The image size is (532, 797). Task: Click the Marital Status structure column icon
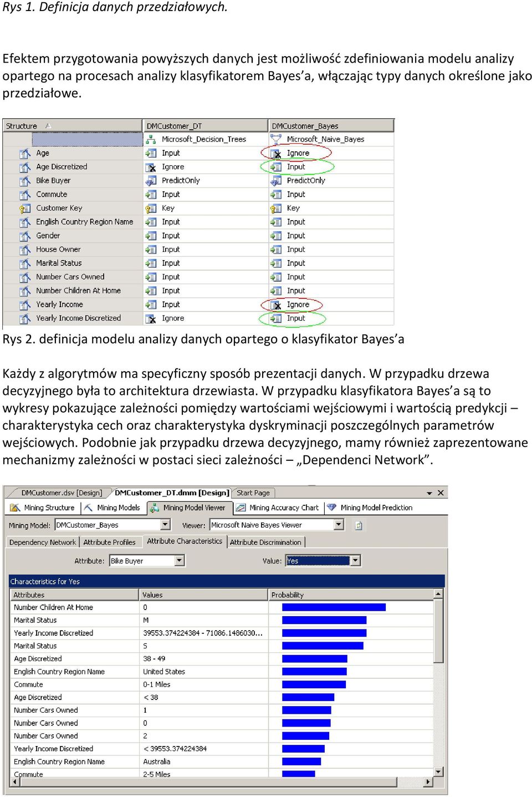pos(25,263)
